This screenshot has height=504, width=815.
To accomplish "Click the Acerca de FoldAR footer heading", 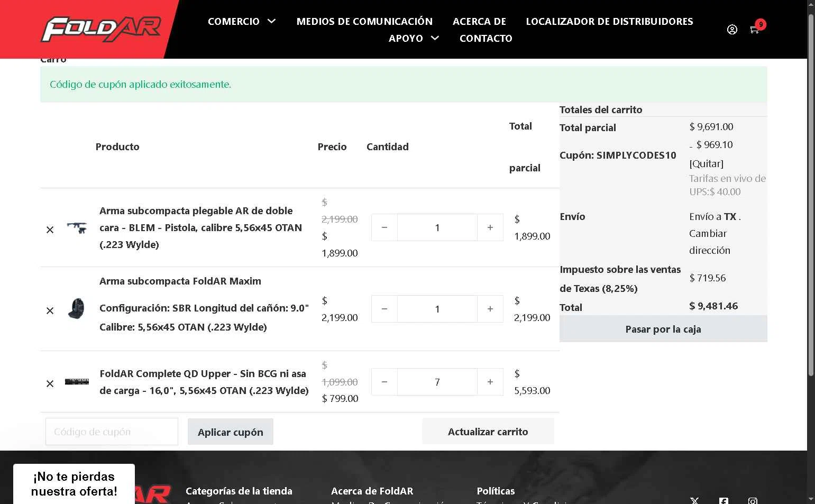I will coord(372,491).
